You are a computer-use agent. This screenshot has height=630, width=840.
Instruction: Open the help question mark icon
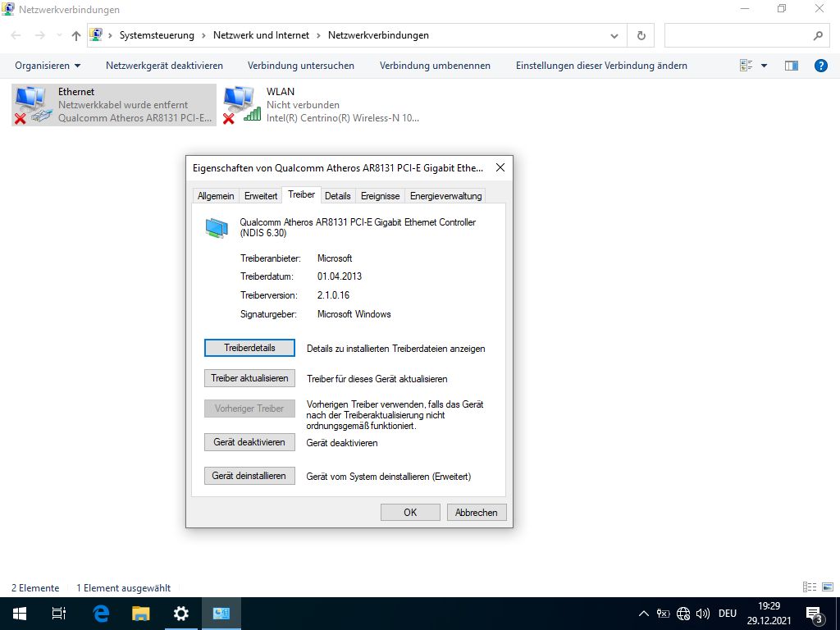(820, 66)
